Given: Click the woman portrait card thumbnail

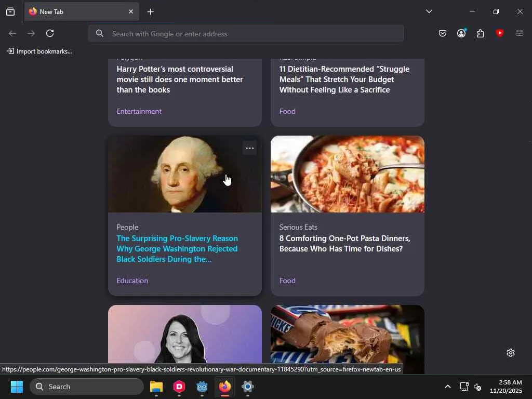Looking at the screenshot, I should click(x=185, y=334).
